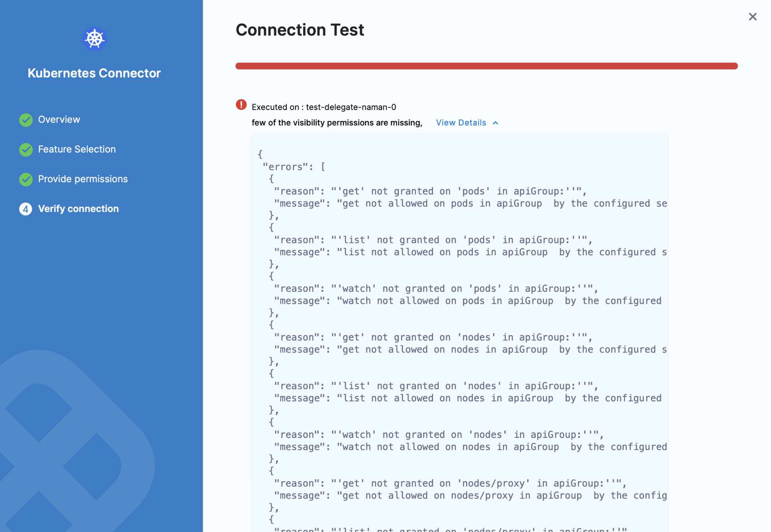Click the "errors" key in JSON output
This screenshot has width=771, height=532.
pyautogui.click(x=285, y=167)
